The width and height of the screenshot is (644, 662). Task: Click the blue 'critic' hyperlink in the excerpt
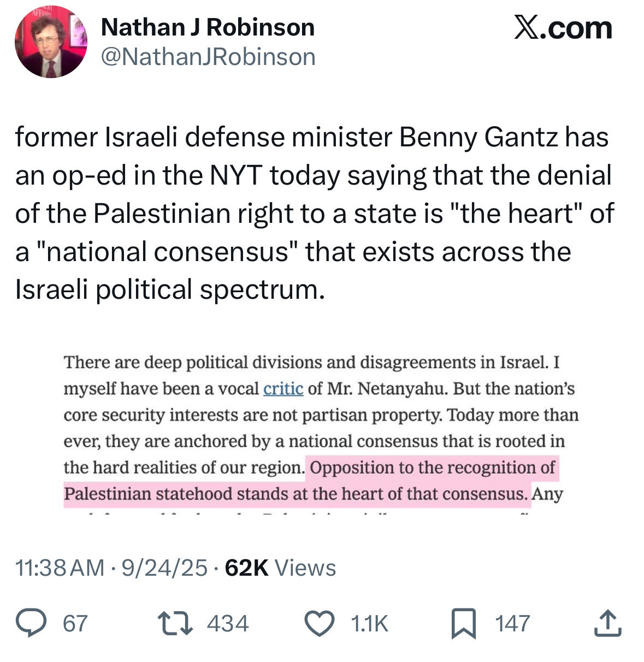283,389
